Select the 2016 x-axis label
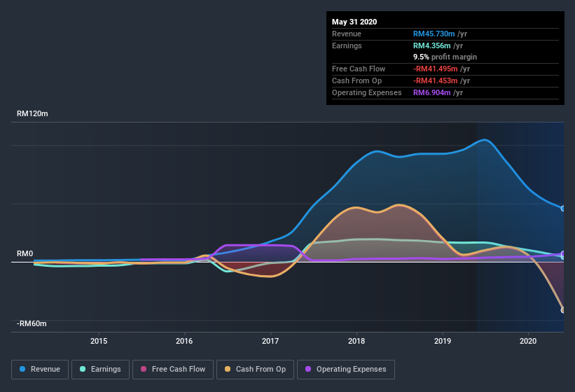The width and height of the screenshot is (575, 392). pyautogui.click(x=184, y=341)
